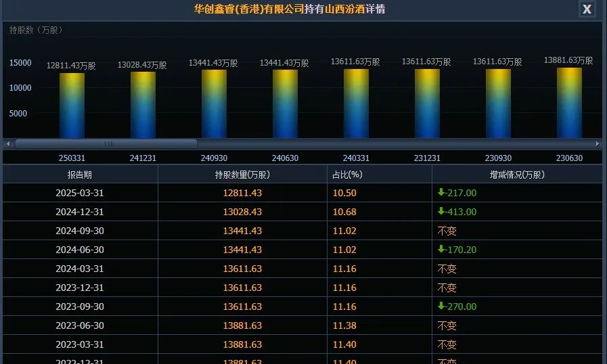Click the horizontal chart scrollbar thumb

106,143
